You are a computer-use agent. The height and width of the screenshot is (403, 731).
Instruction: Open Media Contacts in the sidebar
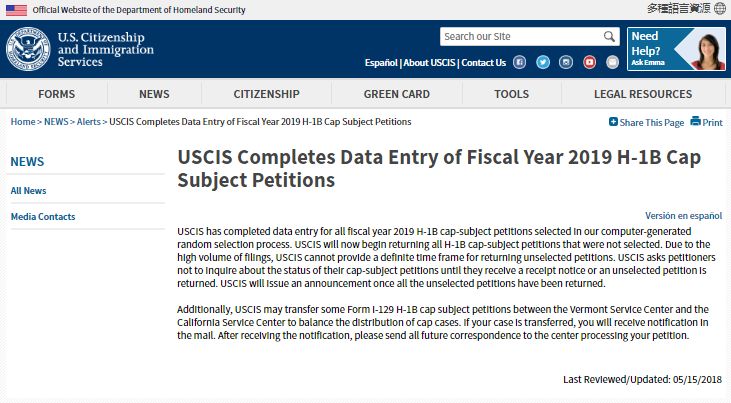point(43,217)
